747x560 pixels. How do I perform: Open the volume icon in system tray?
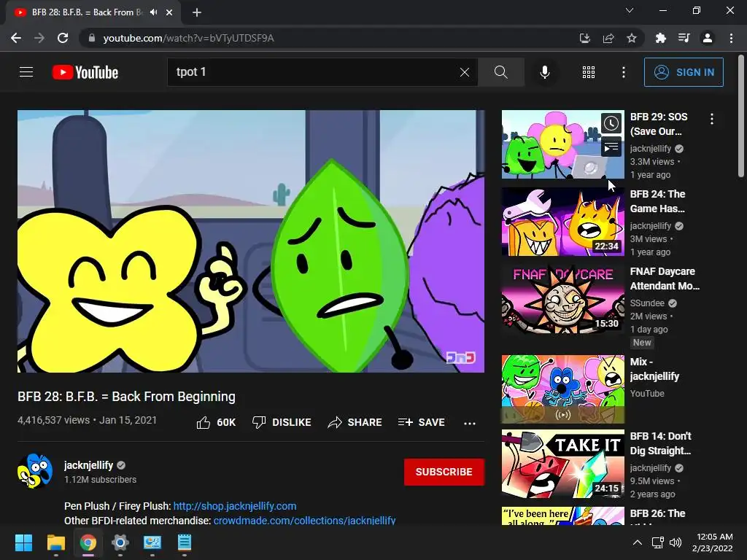675,542
